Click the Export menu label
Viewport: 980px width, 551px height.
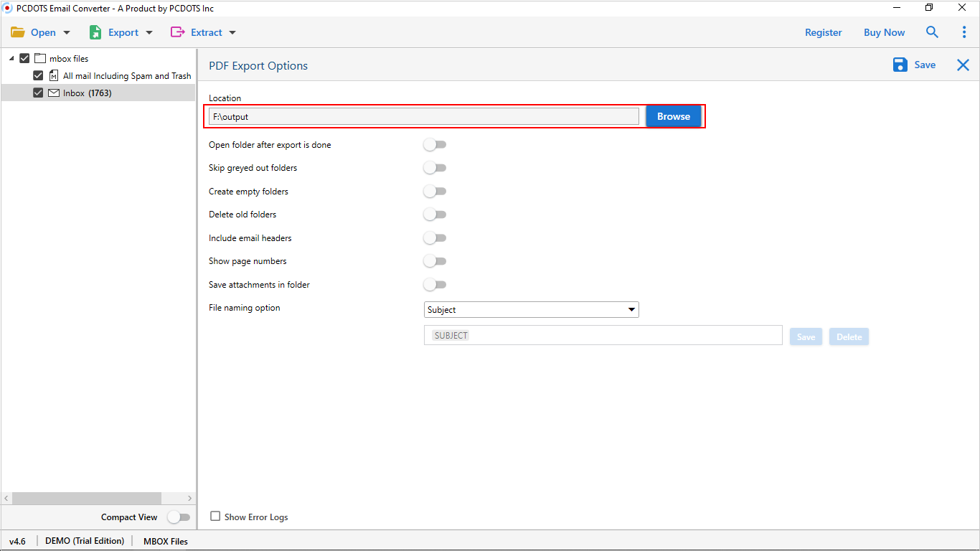point(123,32)
